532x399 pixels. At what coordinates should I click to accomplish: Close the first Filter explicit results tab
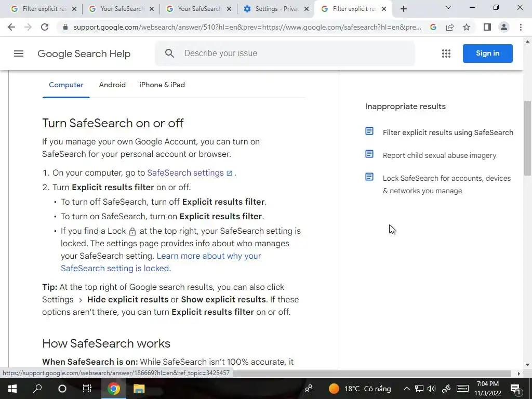74,9
